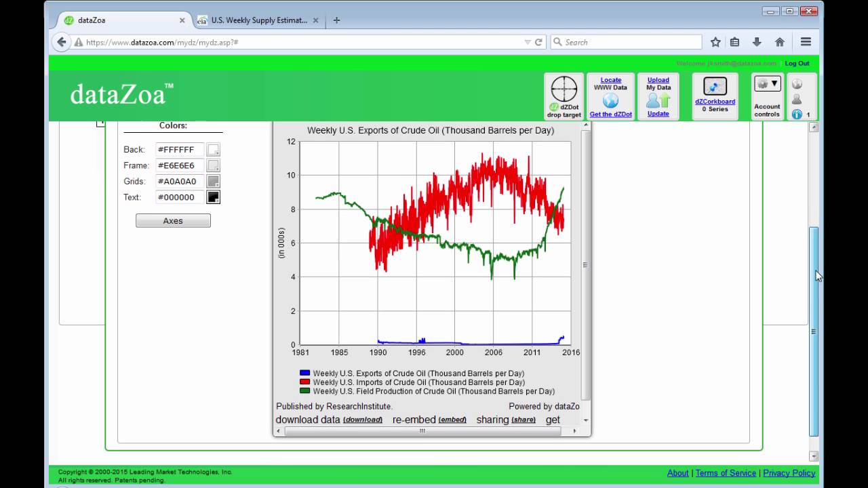Open the dZCorkboard link
The width and height of the screenshot is (868, 488).
[715, 102]
